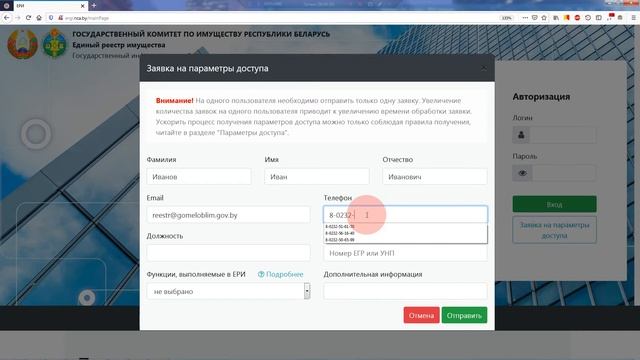The image size is (640, 360).
Task: Toggle the sidebar view icon
Action: click(x=598, y=18)
